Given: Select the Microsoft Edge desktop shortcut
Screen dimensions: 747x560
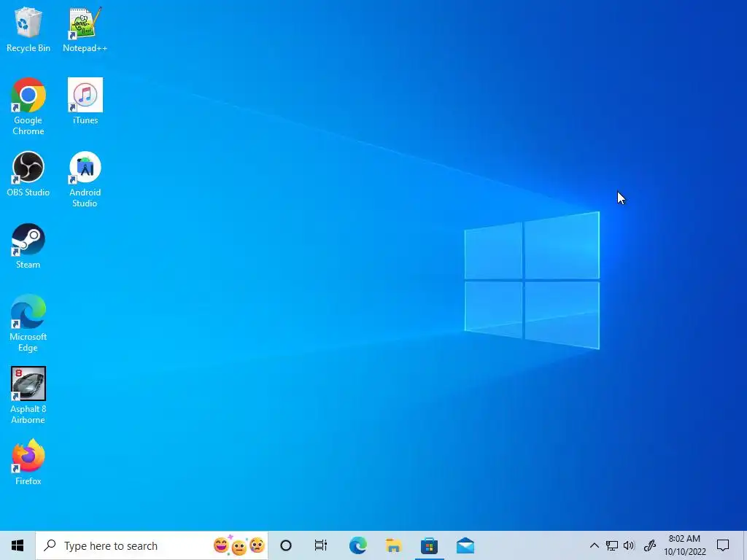Looking at the screenshot, I should (28, 323).
